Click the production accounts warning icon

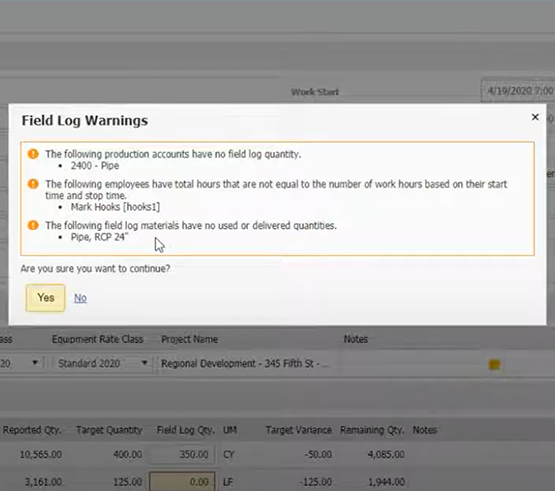33,154
